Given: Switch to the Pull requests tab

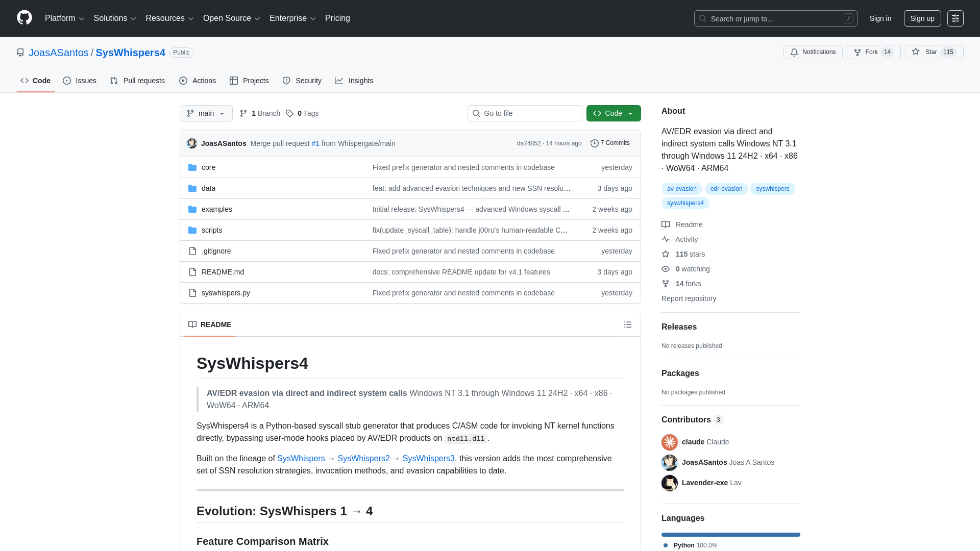Looking at the screenshot, I should [x=137, y=81].
